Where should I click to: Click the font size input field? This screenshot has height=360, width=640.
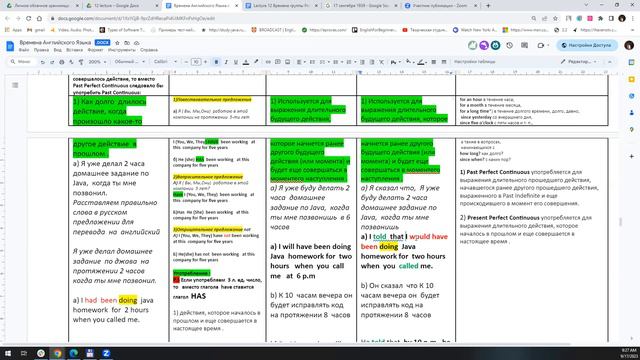196,62
